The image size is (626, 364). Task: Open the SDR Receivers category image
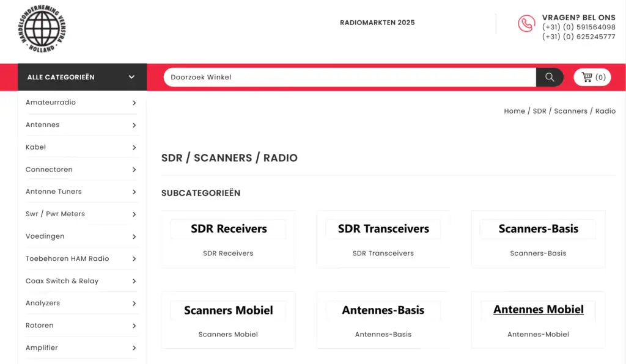pos(228,229)
